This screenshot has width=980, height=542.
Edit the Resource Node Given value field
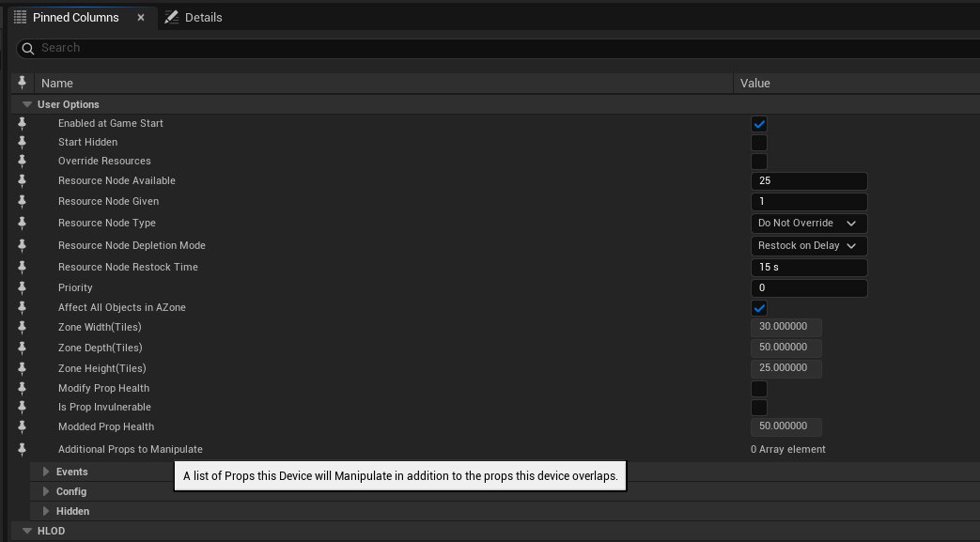point(809,202)
